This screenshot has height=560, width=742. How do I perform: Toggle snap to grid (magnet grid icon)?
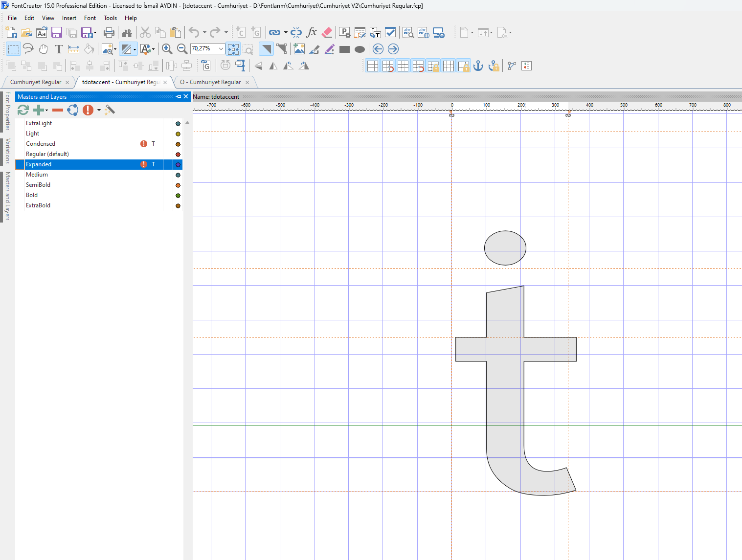[388, 66]
